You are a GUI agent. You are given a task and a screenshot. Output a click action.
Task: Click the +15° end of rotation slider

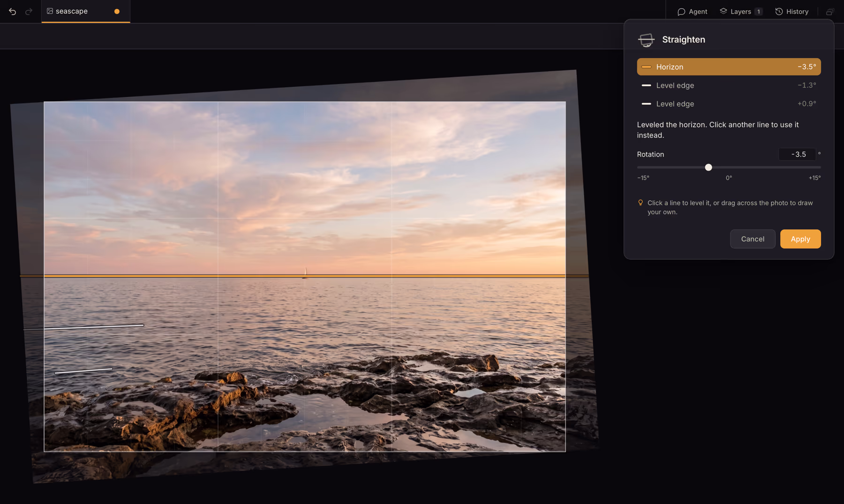tap(814, 178)
